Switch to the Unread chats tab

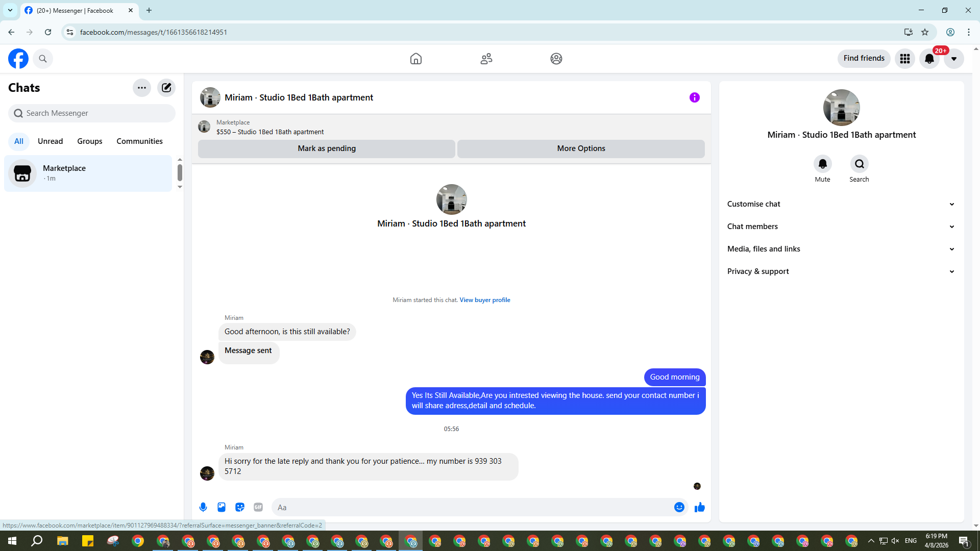(50, 141)
